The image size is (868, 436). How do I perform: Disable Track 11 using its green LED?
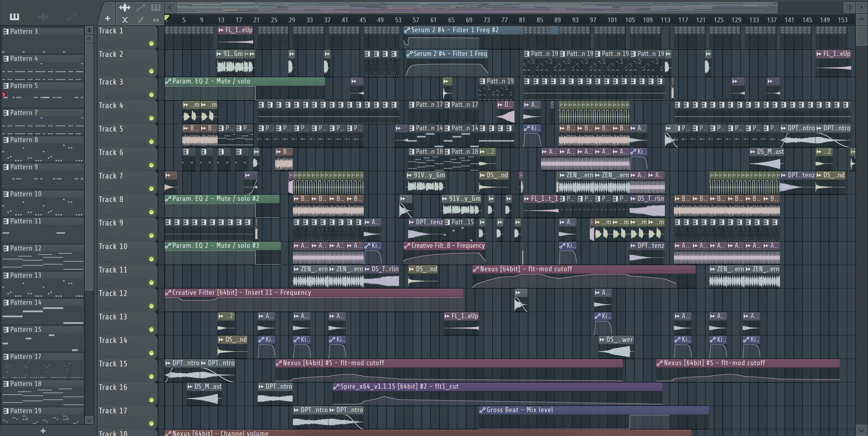point(151,283)
